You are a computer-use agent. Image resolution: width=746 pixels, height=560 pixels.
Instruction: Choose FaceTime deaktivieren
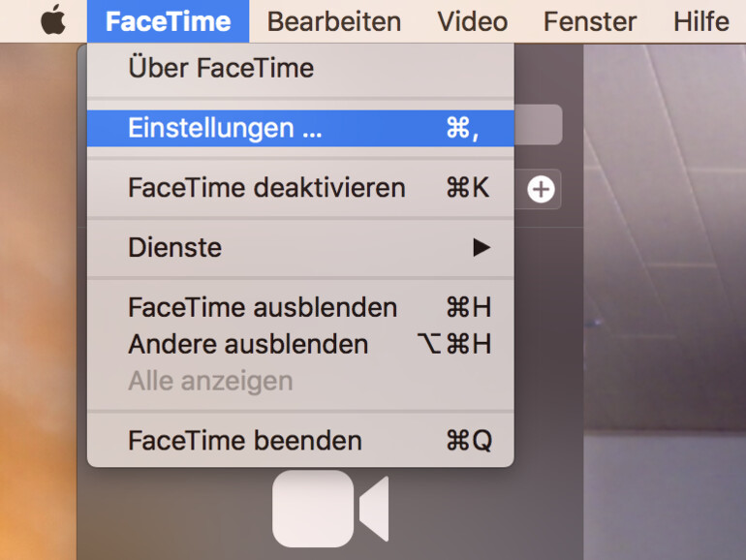pyautogui.click(x=266, y=187)
